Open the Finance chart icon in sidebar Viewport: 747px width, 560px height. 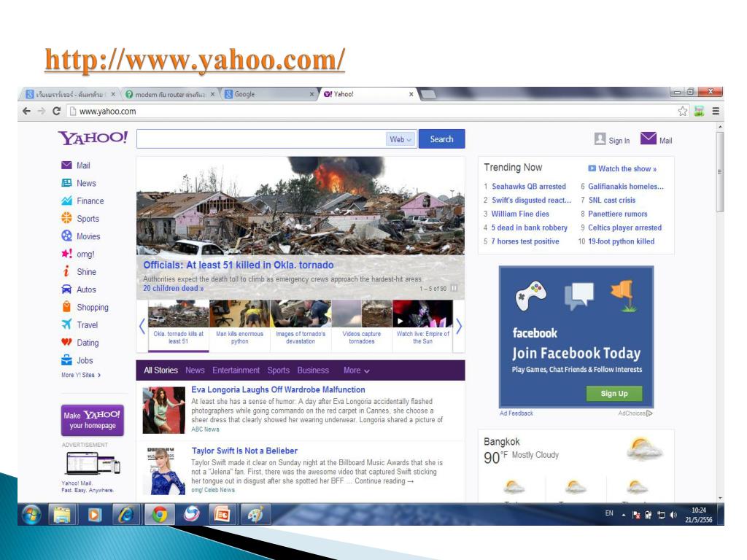pyautogui.click(x=66, y=201)
